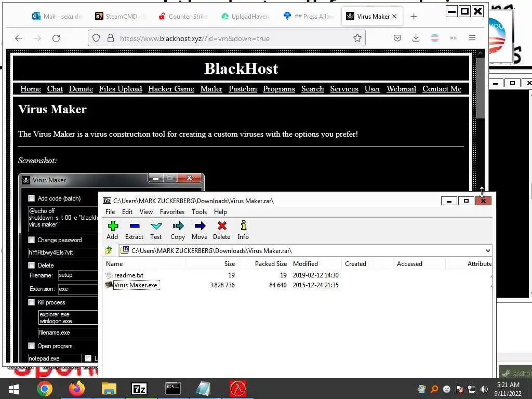Click the volume speaker tray icon

click(x=484, y=389)
